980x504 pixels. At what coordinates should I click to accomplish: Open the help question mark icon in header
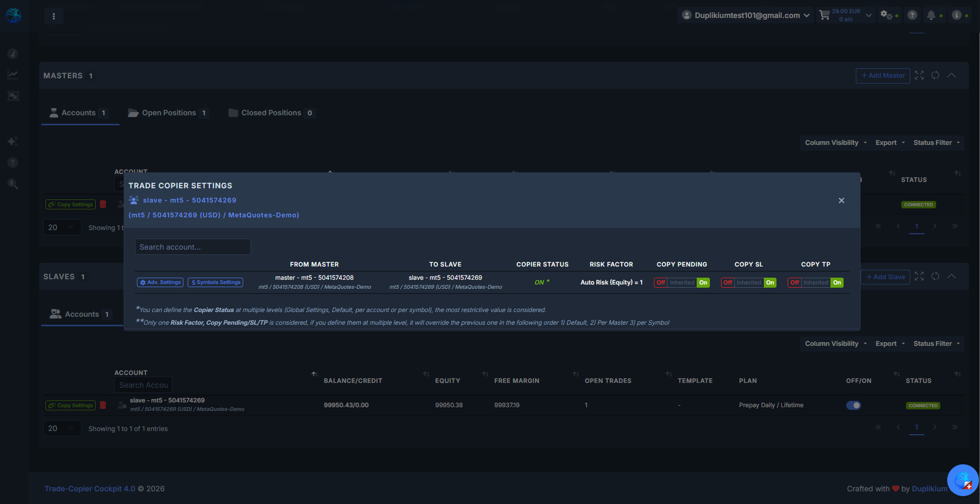[912, 15]
